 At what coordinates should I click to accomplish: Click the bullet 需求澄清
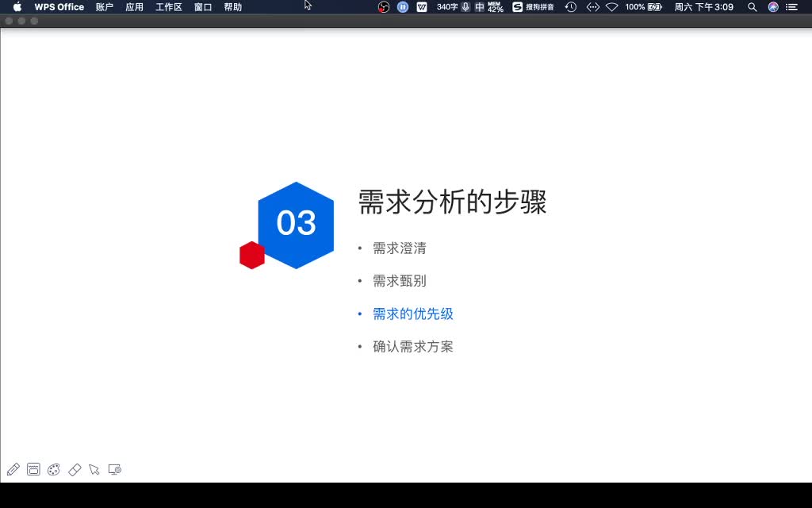pyautogui.click(x=400, y=248)
